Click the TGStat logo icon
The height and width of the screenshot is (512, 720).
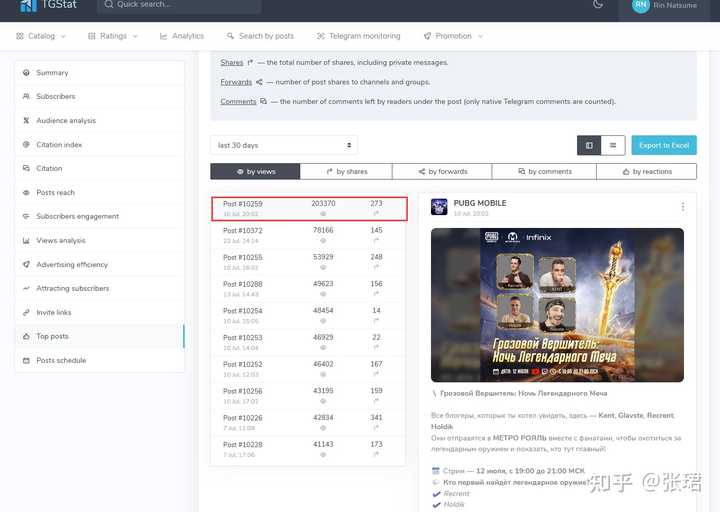28,6
